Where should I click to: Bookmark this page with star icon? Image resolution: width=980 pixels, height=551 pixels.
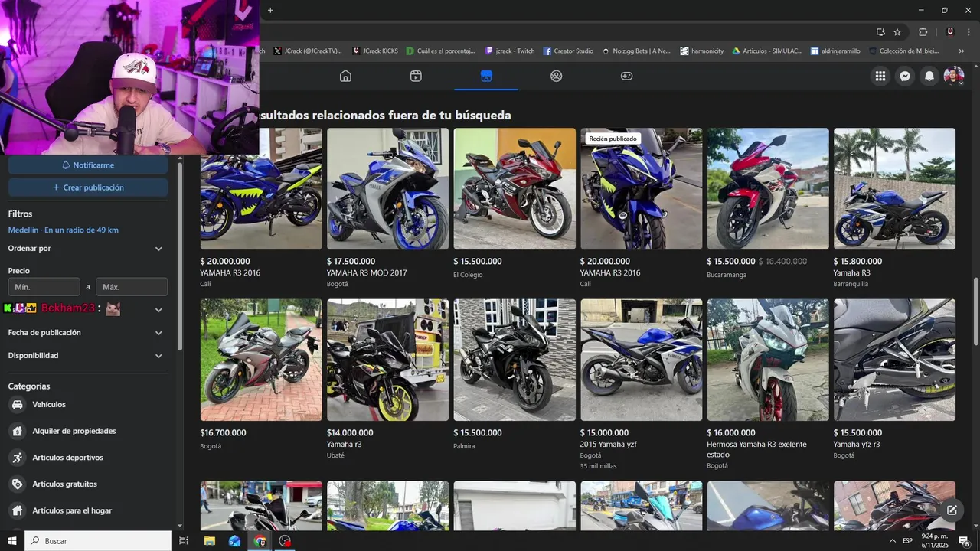point(897,32)
